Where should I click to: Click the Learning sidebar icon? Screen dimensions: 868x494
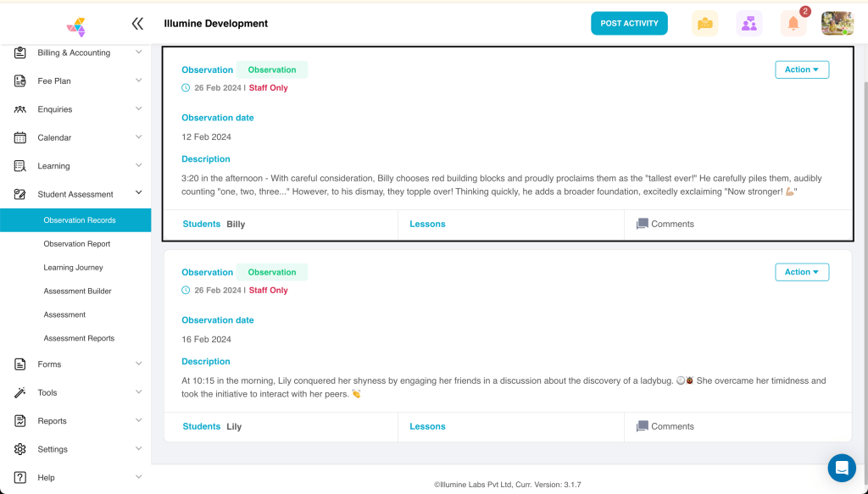click(x=20, y=165)
